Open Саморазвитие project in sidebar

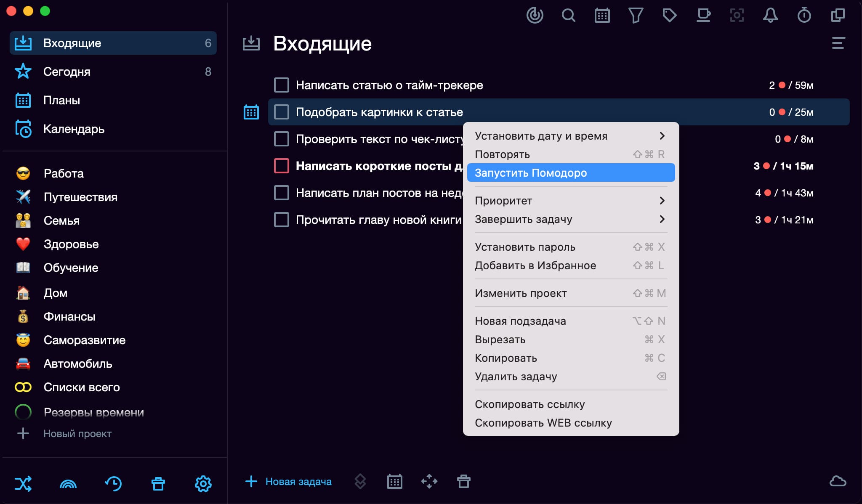click(83, 340)
